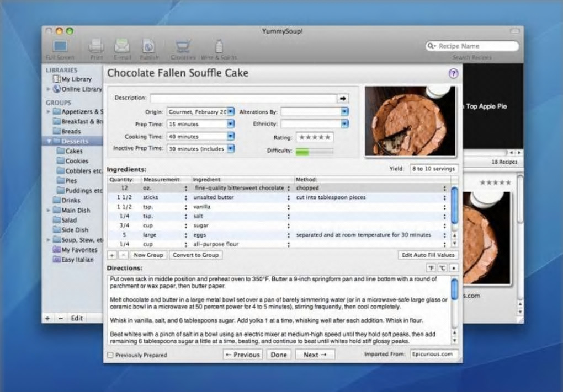
Task: Open the Pies folder
Action: 67,181
